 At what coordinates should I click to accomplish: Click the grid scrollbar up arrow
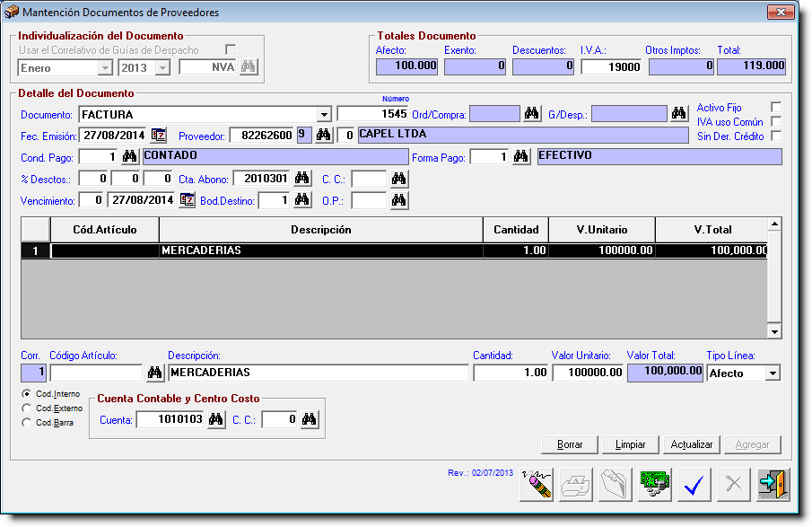click(774, 224)
